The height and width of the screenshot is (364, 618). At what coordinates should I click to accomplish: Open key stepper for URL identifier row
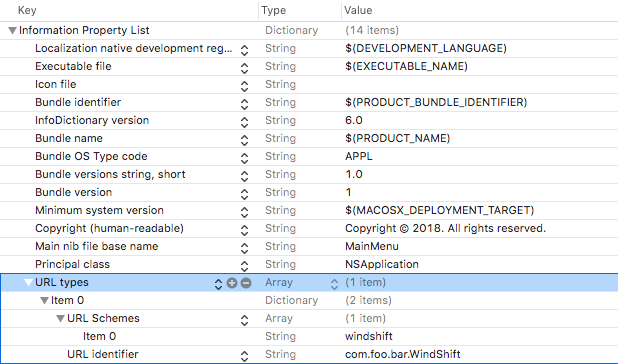point(244,356)
